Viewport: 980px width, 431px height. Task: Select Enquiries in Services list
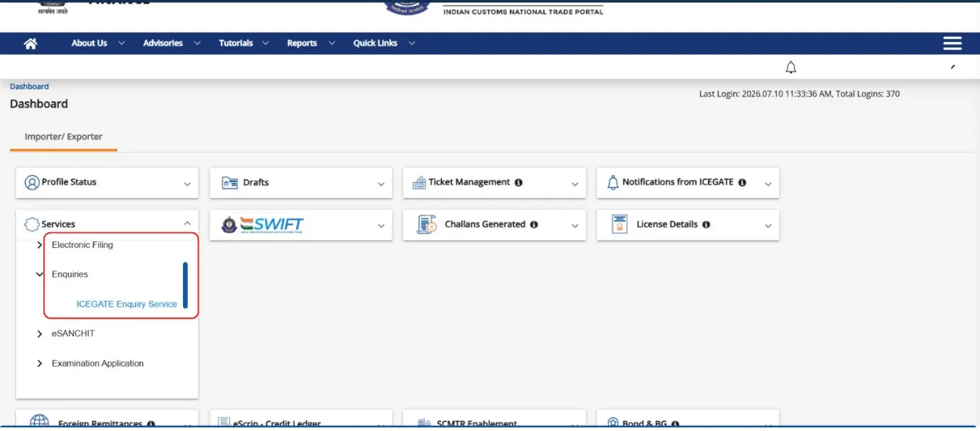70,275
